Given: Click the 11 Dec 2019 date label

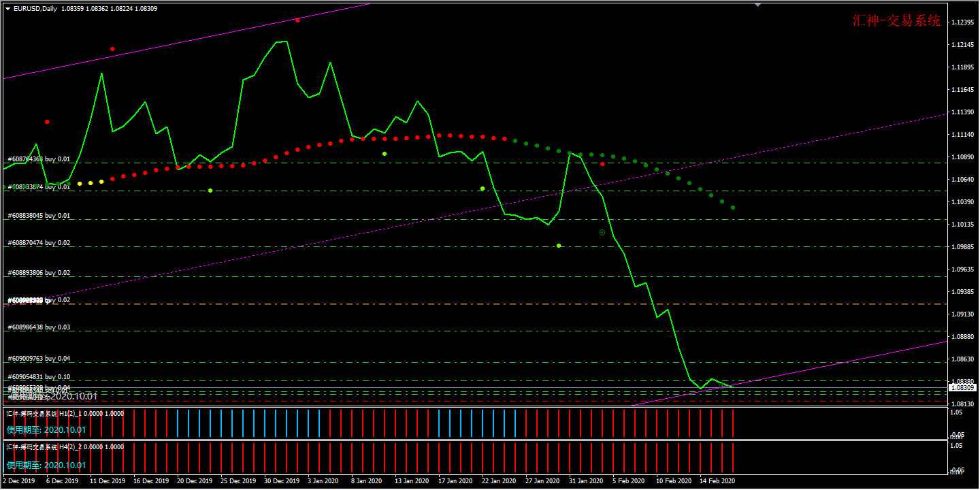Looking at the screenshot, I should [x=108, y=481].
